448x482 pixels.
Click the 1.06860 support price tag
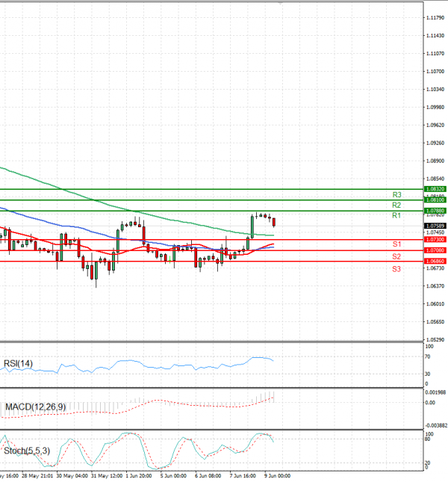tap(435, 261)
